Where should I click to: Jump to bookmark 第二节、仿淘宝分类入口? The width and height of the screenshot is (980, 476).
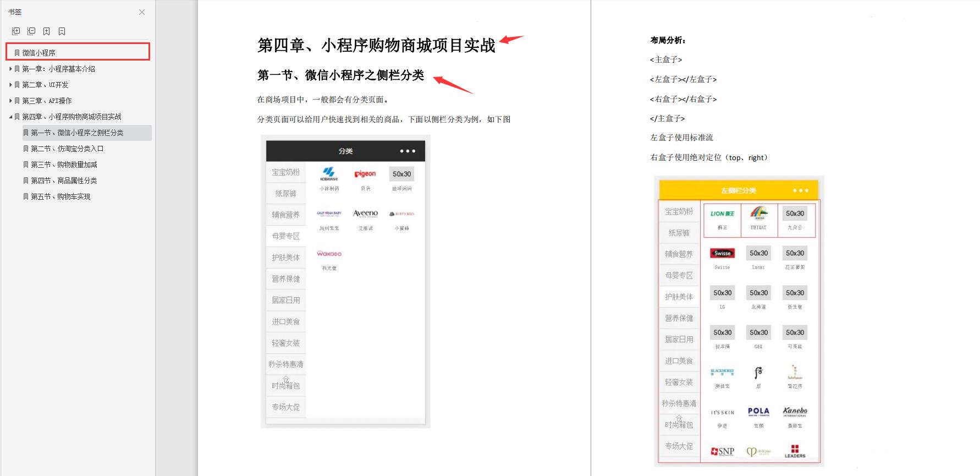coord(67,149)
